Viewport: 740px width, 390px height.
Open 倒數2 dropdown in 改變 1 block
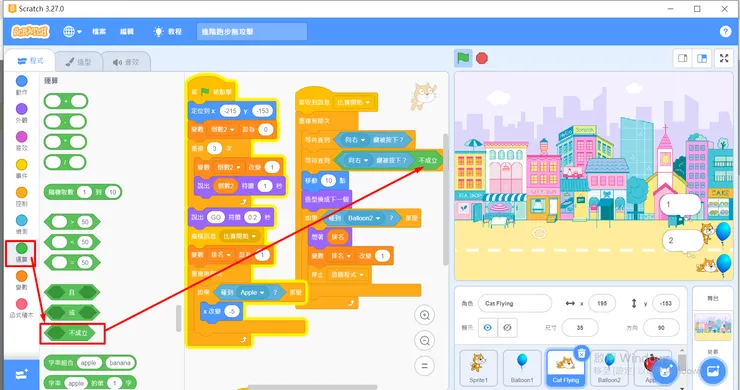click(x=228, y=167)
